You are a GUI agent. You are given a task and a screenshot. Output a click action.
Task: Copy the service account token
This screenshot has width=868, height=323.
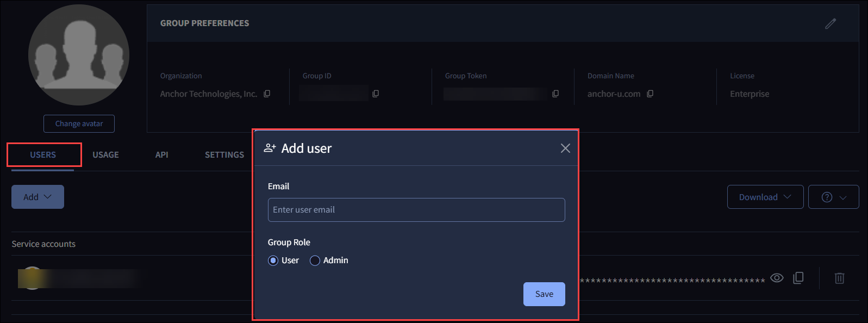tap(798, 278)
